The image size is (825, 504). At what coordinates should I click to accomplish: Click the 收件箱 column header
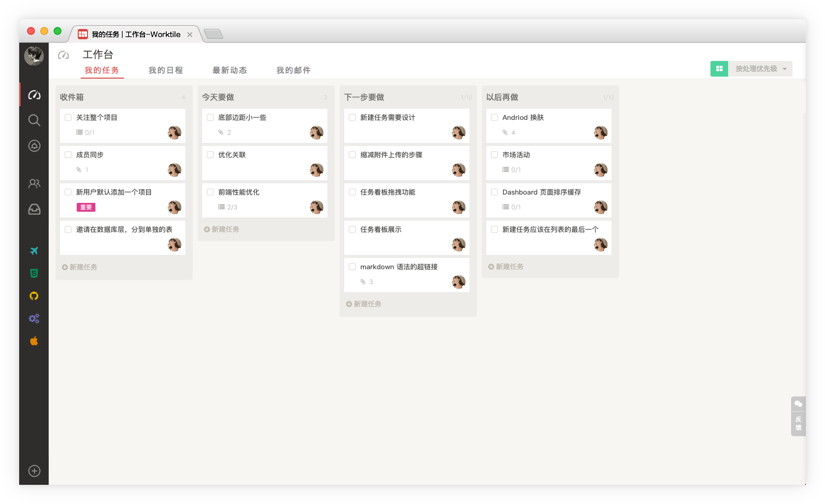click(72, 97)
